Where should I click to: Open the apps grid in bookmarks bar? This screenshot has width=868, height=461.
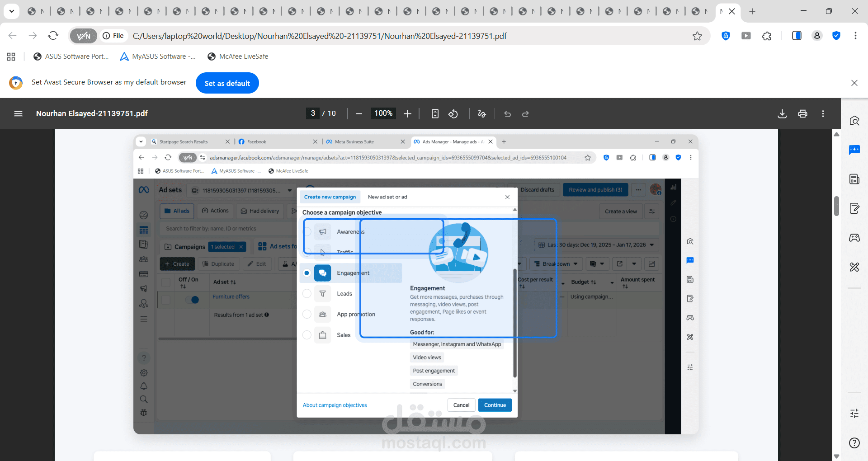11,56
